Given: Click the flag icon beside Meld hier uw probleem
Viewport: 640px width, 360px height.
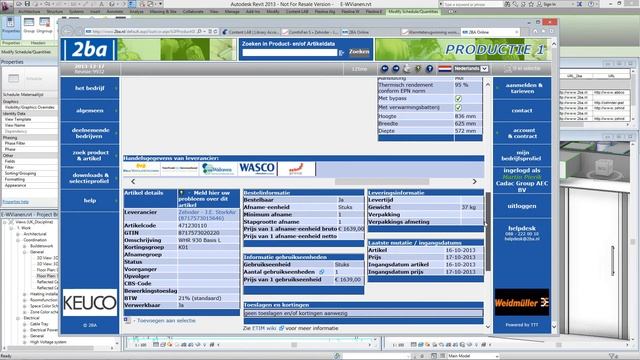Looking at the screenshot, I should pos(182,193).
